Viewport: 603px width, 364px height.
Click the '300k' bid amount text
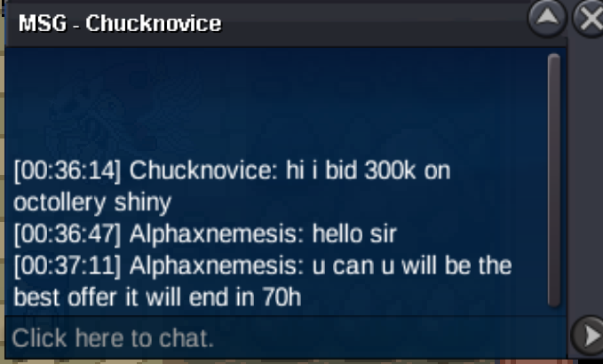391,170
